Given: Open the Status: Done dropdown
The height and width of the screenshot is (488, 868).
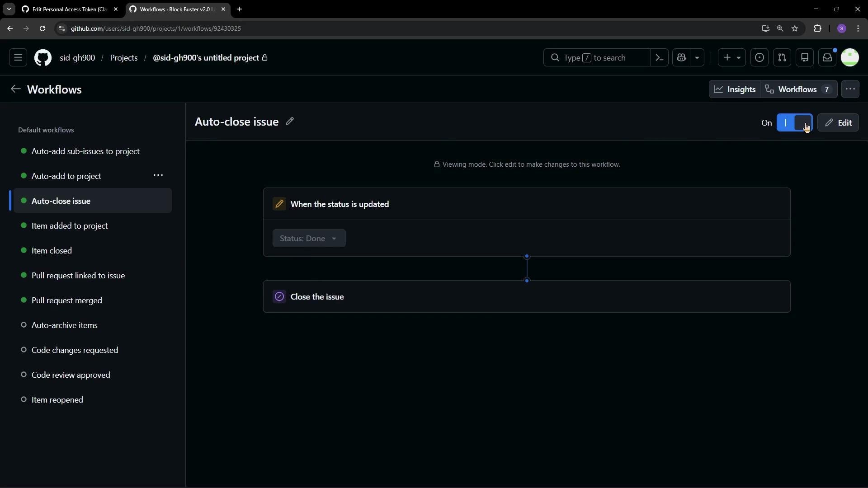Looking at the screenshot, I should point(309,239).
